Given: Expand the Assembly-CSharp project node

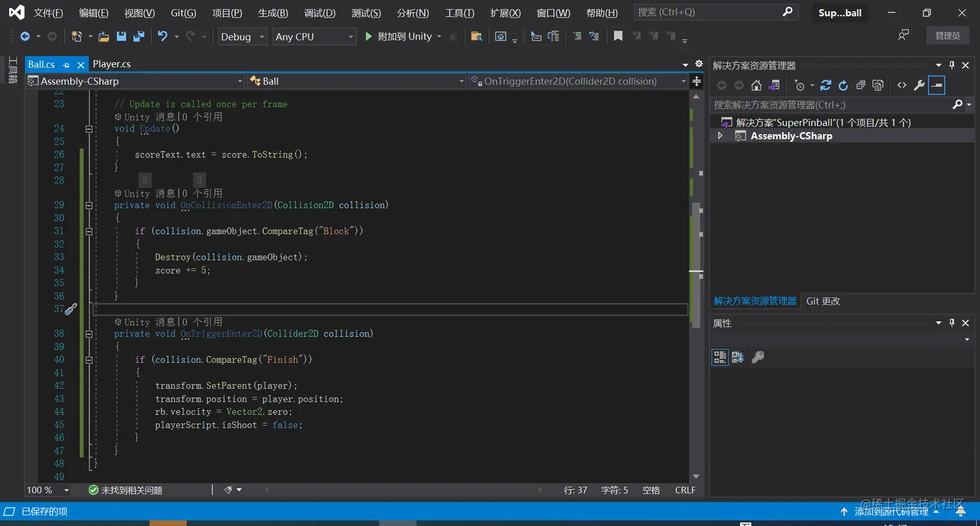Looking at the screenshot, I should click(x=719, y=136).
